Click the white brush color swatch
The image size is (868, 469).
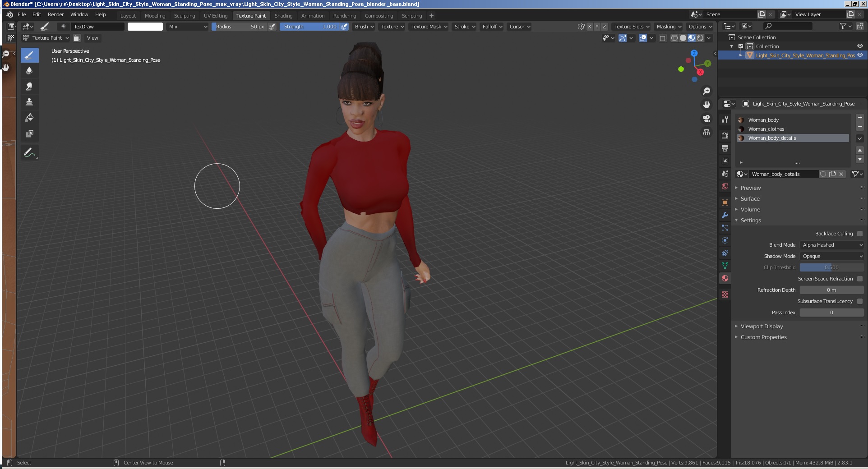(x=145, y=27)
